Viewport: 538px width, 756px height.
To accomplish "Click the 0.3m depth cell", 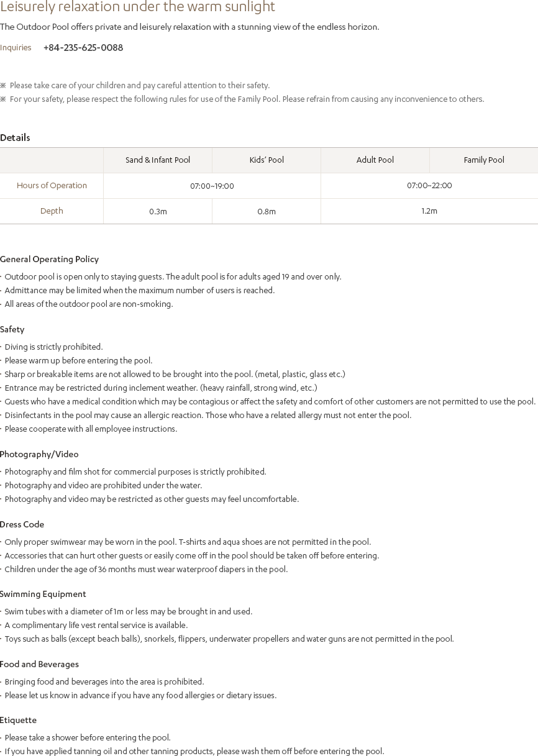I will [158, 212].
